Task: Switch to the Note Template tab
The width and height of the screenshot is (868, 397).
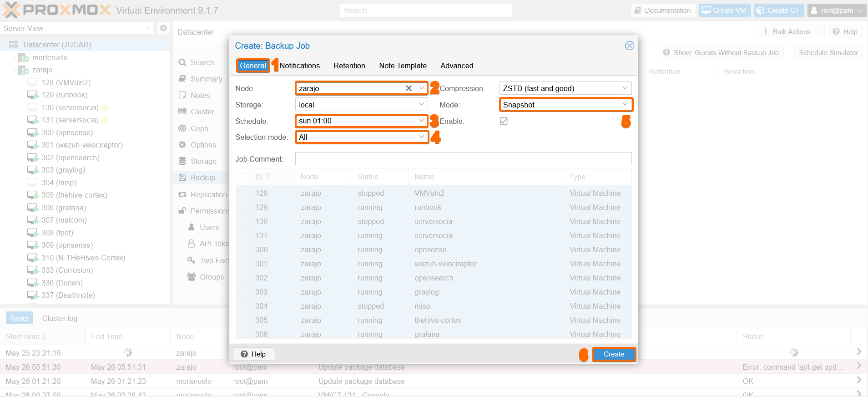Action: coord(403,66)
